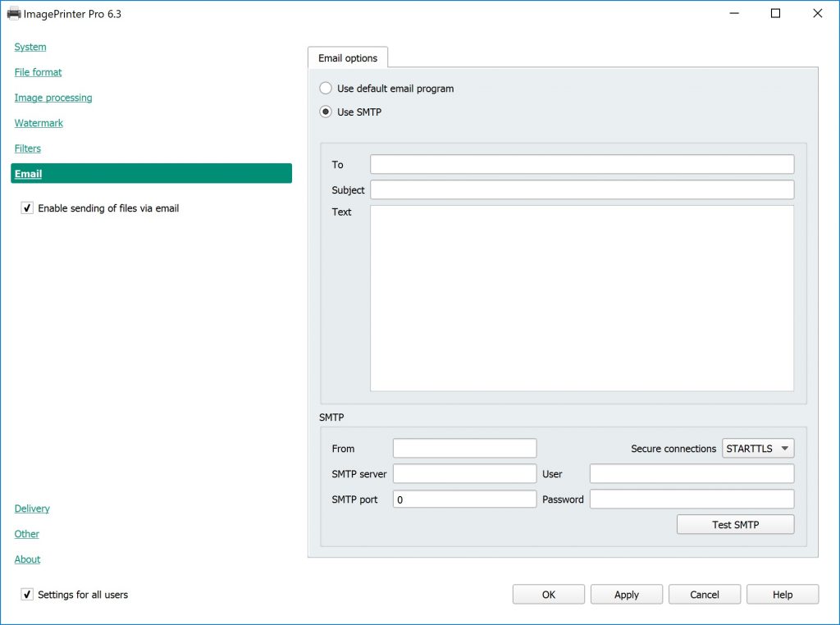This screenshot has height=625, width=840.
Task: Go to File format settings
Action: click(38, 73)
